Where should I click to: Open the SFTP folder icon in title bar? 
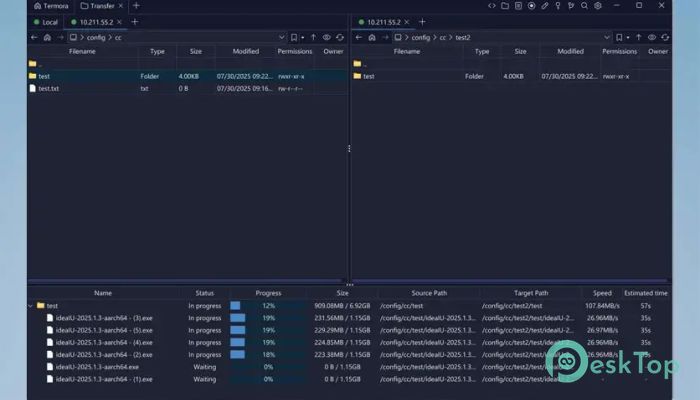point(505,6)
